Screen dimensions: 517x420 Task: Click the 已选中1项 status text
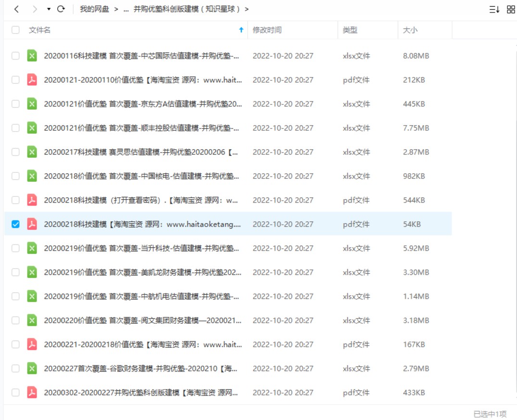[x=490, y=414]
